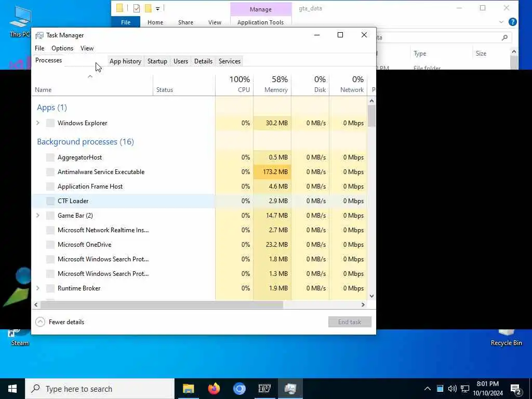
Task: Select the Recycle Bin desktop icon
Action: tap(506, 338)
